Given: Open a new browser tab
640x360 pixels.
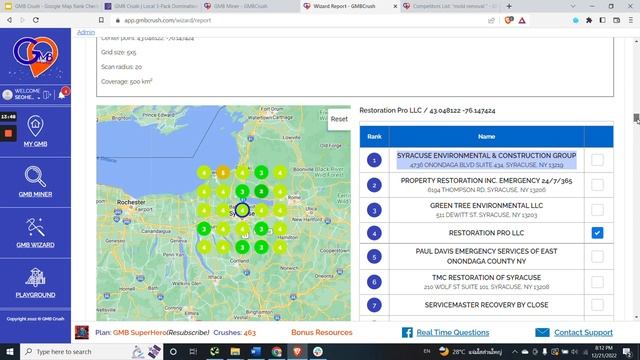Looking at the screenshot, I should [509, 6].
